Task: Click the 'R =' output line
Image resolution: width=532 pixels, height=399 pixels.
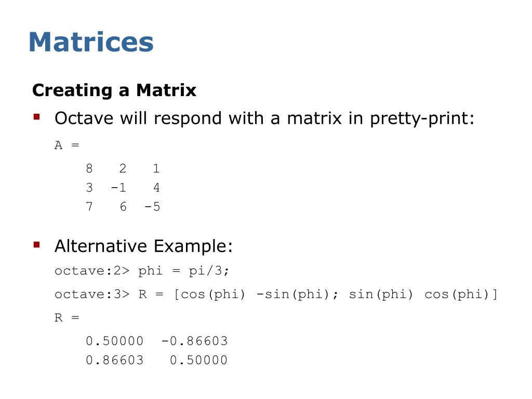Action: [67, 318]
